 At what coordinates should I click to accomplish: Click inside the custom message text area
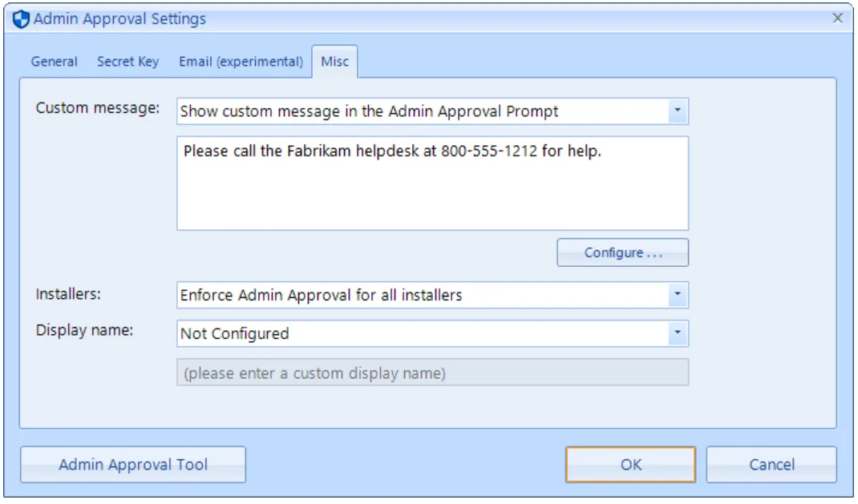tap(433, 184)
